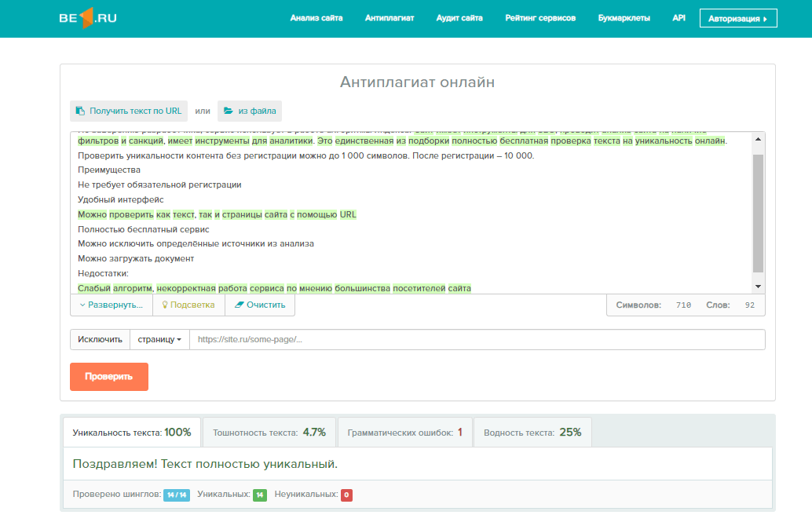Screen dimensions: 812x515
Task: Click the red 0 non-unique badge
Action: [x=346, y=495]
